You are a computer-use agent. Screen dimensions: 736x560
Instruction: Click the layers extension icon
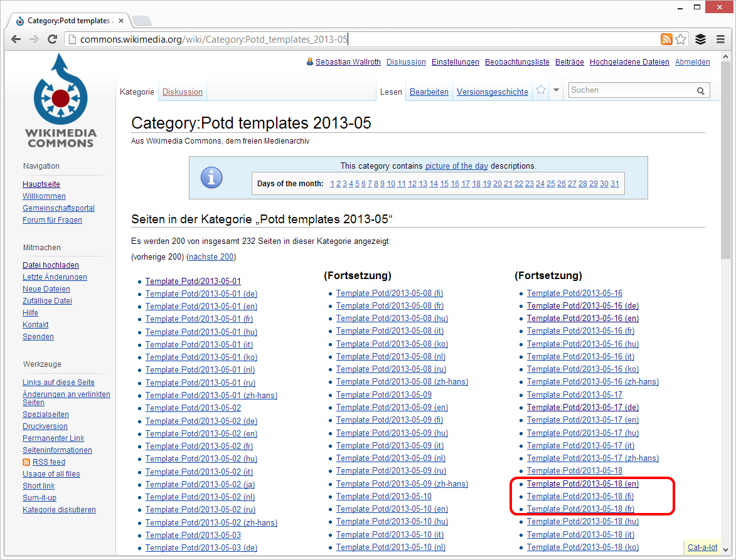click(x=701, y=40)
